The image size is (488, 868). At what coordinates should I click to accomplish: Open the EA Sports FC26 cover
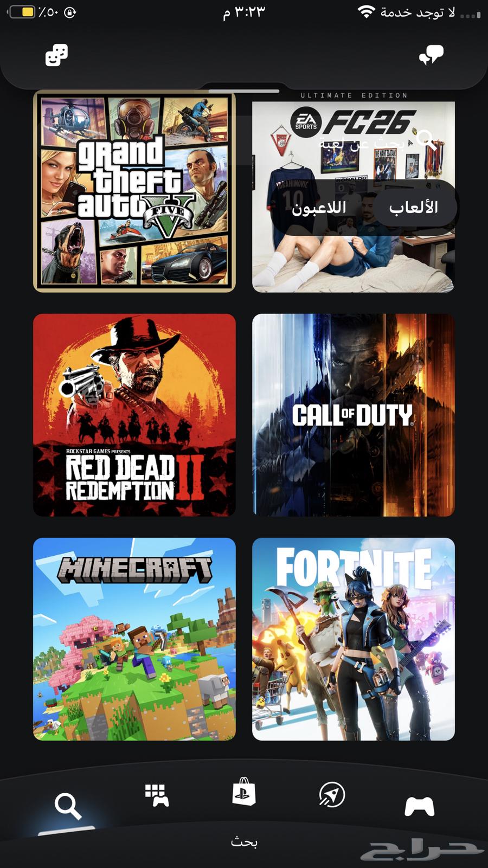[x=354, y=191]
